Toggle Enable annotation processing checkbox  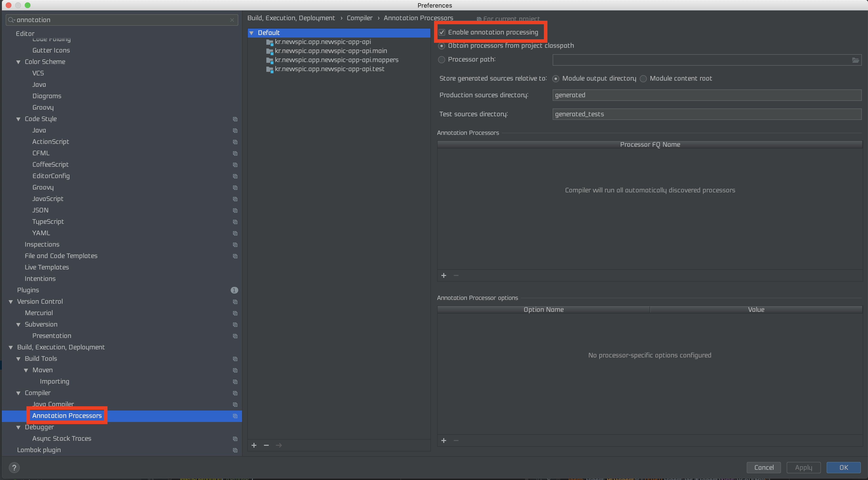(442, 32)
